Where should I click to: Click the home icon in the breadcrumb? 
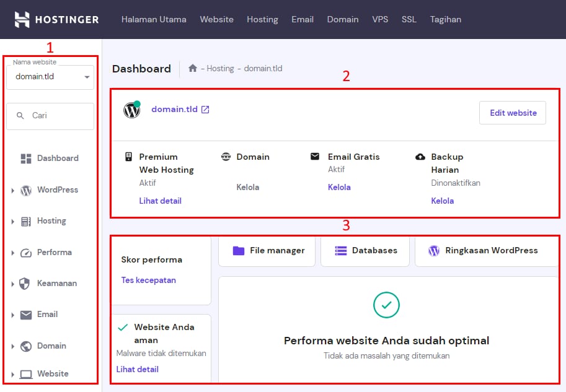pos(193,68)
